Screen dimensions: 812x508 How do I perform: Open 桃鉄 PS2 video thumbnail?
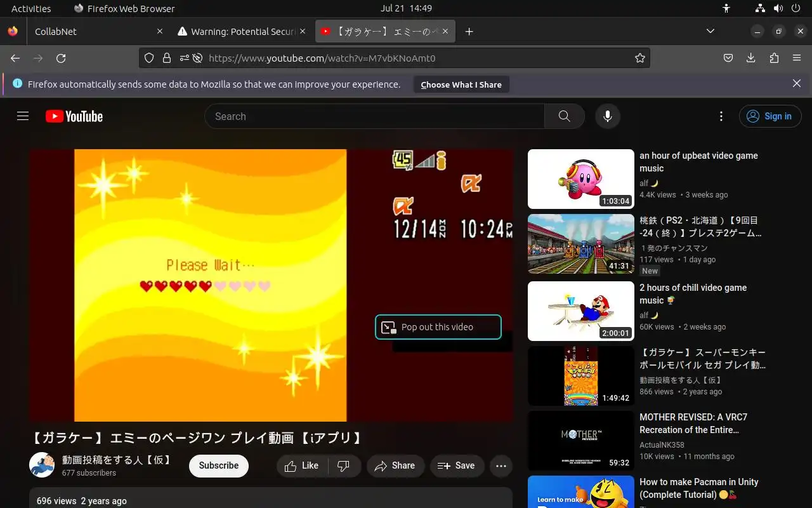(581, 244)
